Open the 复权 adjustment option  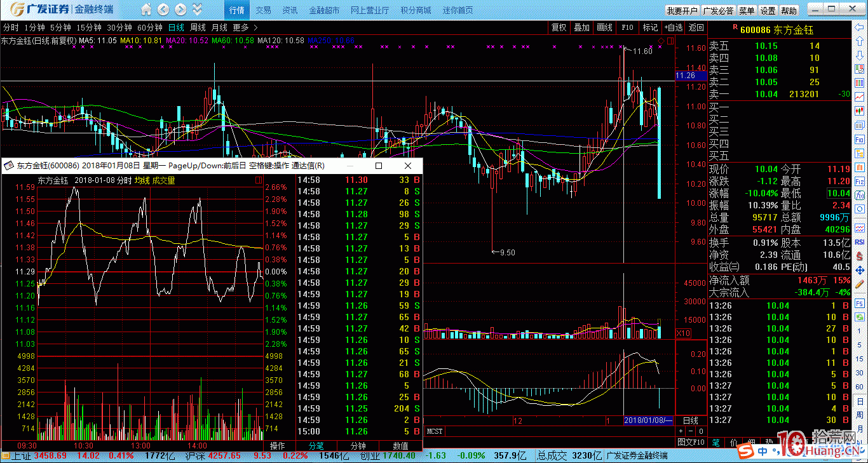tap(559, 27)
